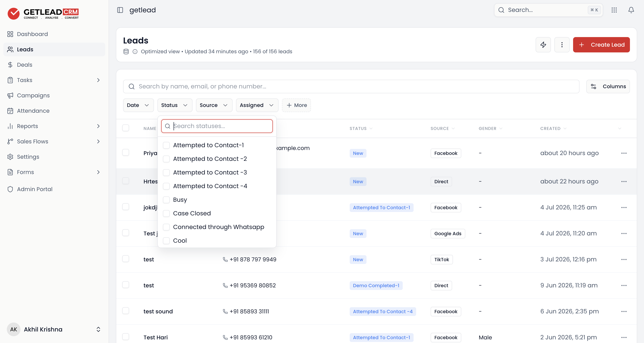The width and height of the screenshot is (644, 343).
Task: Select the Attempted to Contact -3 checkbox
Action: click(x=166, y=172)
